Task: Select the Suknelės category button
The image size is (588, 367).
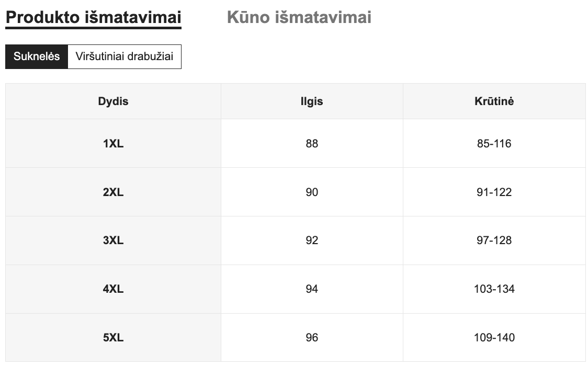Action: click(37, 56)
